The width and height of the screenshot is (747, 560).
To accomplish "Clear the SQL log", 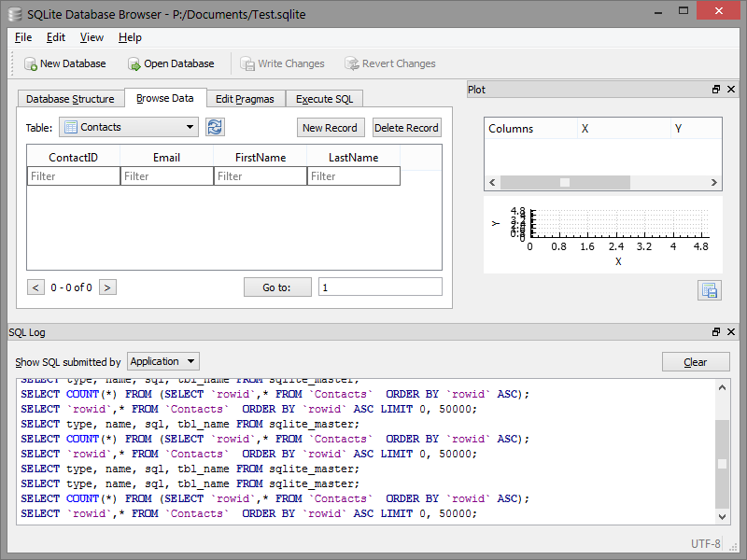I will tap(696, 361).
